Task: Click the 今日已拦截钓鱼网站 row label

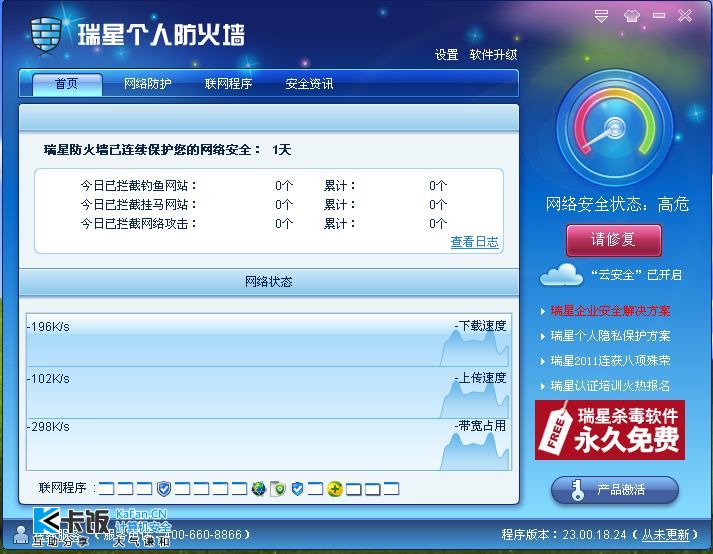Action: [x=138, y=186]
